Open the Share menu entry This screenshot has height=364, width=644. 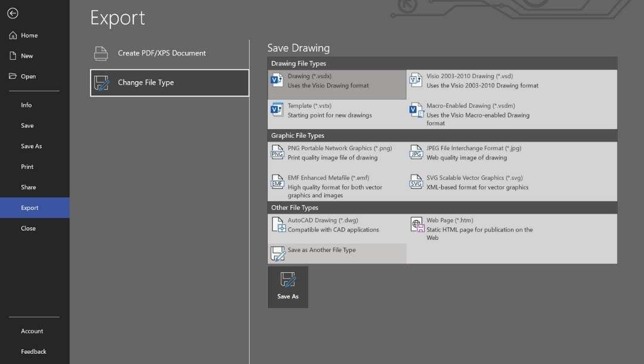point(28,187)
